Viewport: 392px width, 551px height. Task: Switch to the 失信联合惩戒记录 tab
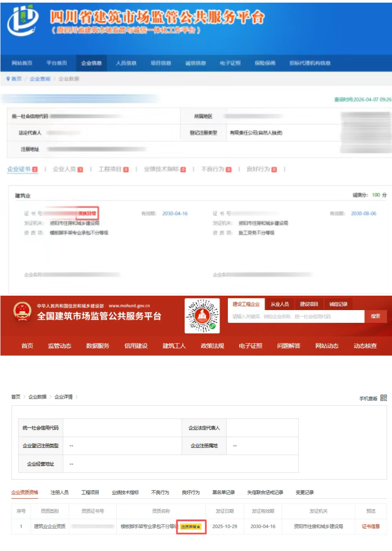point(265,492)
